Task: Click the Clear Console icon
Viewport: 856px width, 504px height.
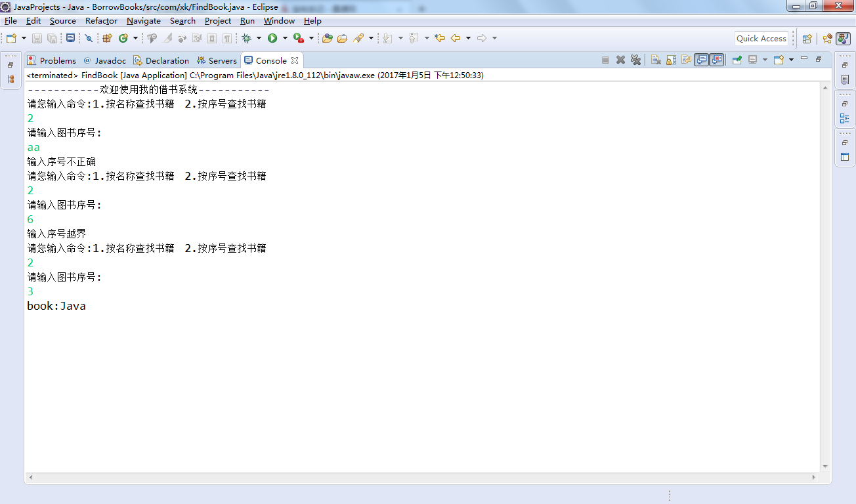Action: (x=656, y=60)
